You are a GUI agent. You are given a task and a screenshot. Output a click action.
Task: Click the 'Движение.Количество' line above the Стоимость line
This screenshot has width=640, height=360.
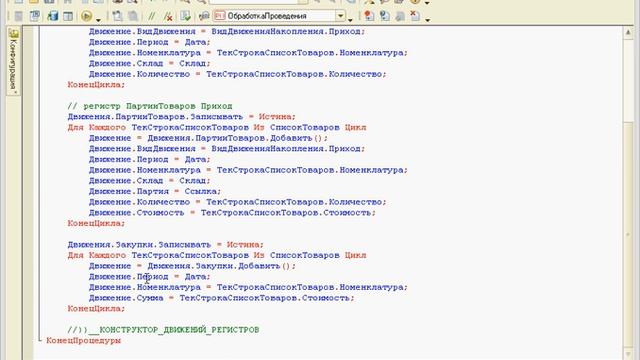coord(238,202)
